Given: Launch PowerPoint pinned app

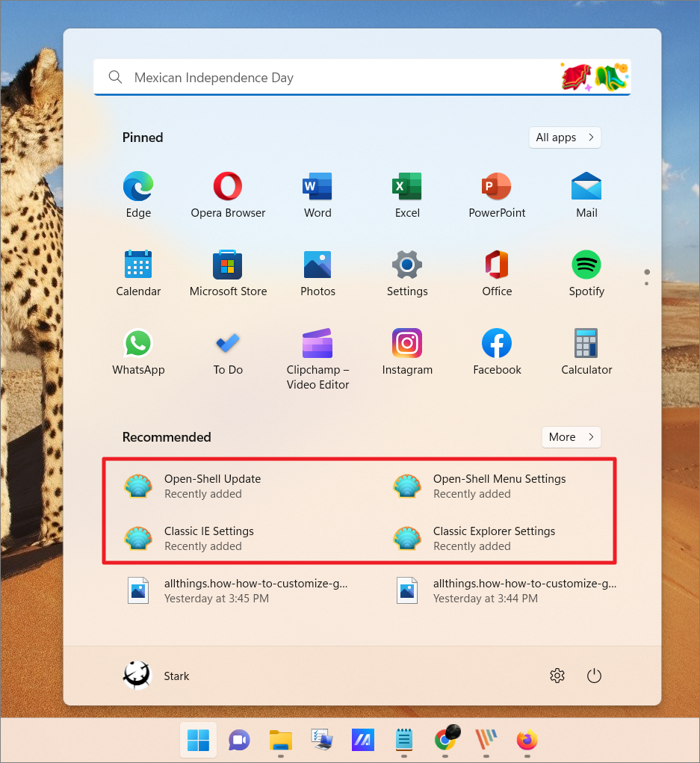Looking at the screenshot, I should point(497,195).
